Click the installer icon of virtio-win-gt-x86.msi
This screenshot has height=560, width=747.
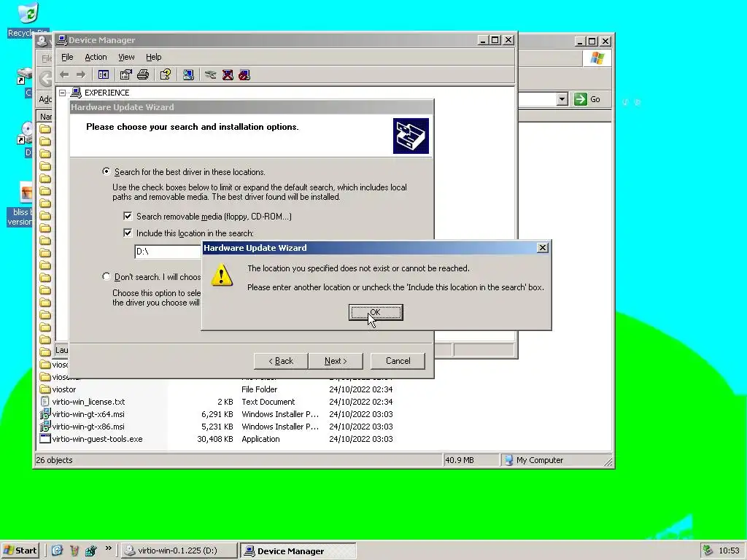click(x=44, y=427)
